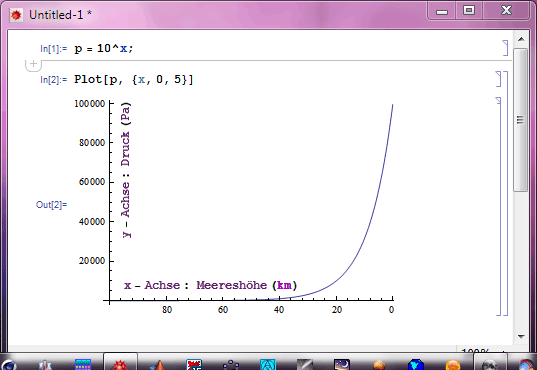Click the vertical scrollbar thumb
537x370 pixels.
coord(521,120)
